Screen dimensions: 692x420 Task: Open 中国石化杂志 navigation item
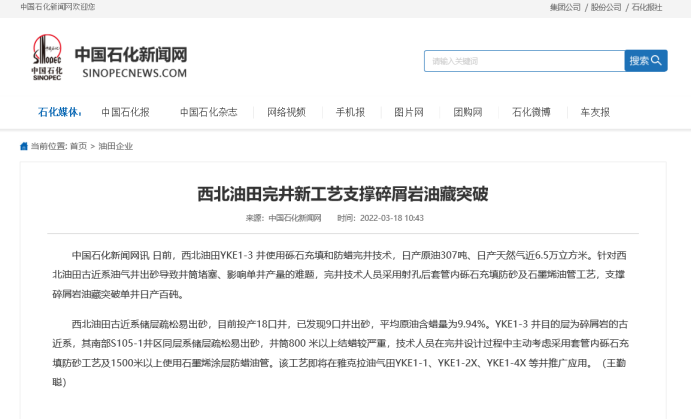pyautogui.click(x=208, y=112)
